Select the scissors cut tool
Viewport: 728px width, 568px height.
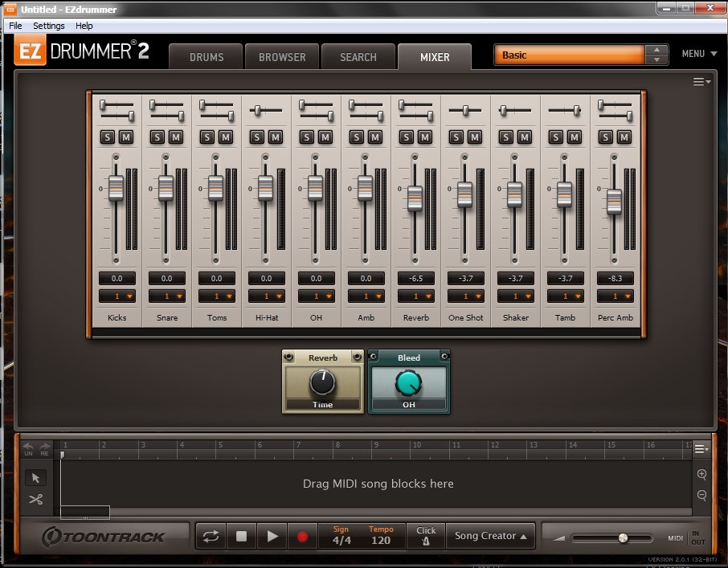[x=35, y=499]
